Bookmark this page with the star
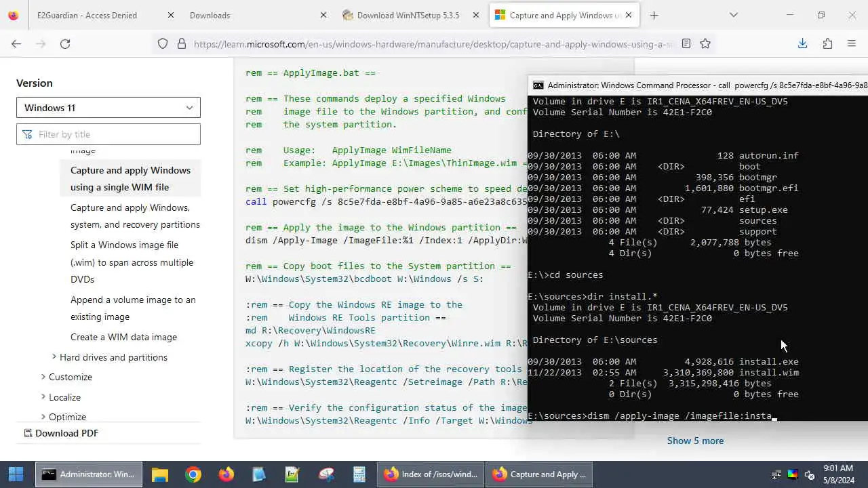 click(x=705, y=43)
